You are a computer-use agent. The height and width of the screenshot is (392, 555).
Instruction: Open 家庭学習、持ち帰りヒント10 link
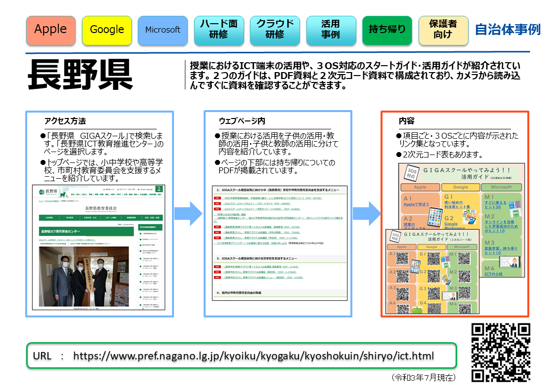pos(501,251)
